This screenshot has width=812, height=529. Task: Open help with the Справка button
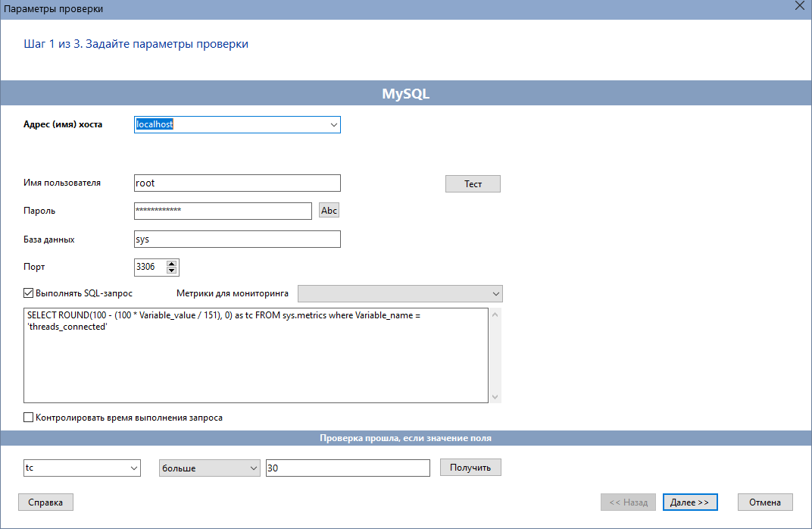45,502
